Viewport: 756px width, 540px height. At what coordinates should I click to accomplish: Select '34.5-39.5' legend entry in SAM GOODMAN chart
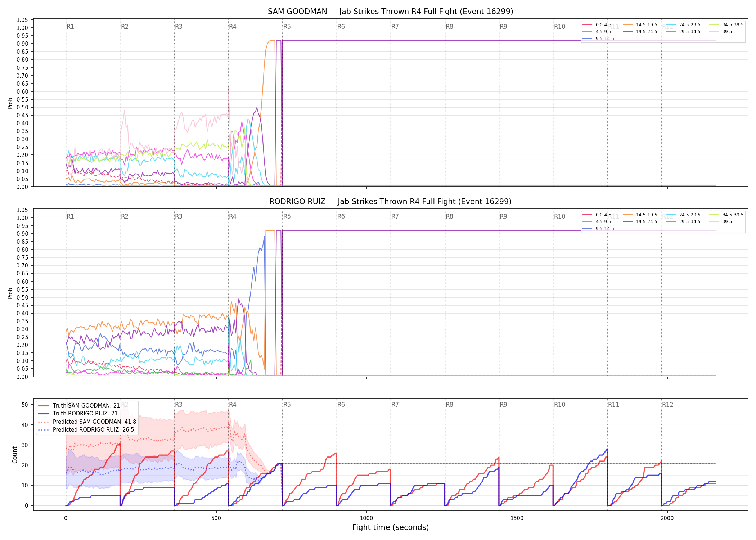pos(726,25)
